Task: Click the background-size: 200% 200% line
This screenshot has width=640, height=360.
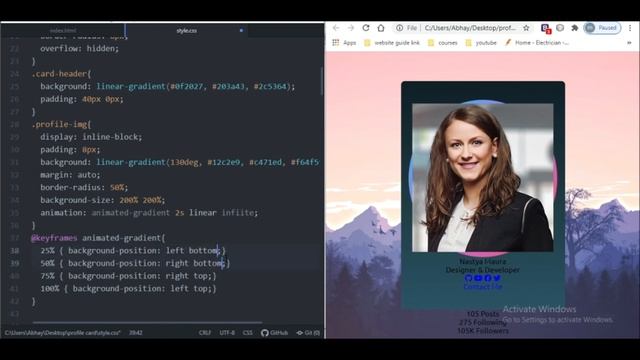Action: 103,200
